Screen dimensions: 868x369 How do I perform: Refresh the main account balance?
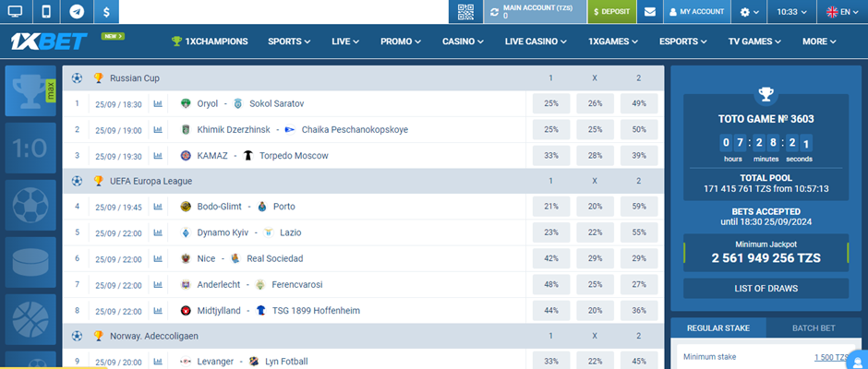coord(494,12)
